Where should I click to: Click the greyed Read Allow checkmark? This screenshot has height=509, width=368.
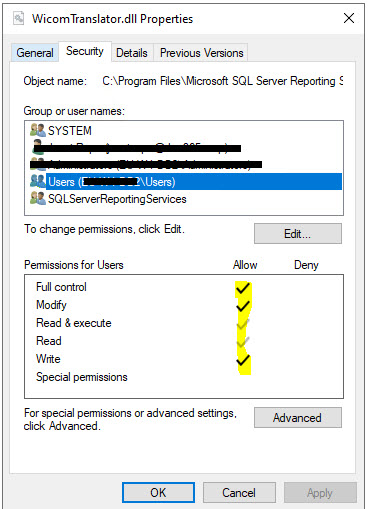243,342
